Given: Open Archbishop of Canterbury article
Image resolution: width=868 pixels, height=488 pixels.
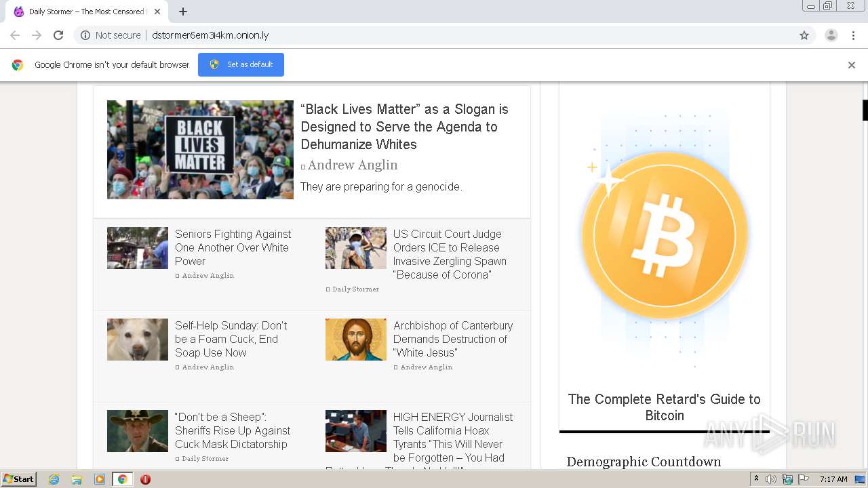Looking at the screenshot, I should coord(453,339).
